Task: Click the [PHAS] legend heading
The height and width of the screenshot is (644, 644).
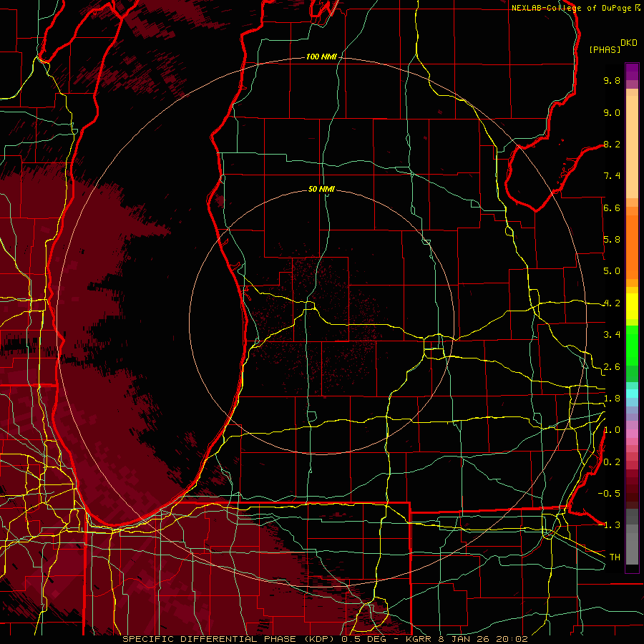Action: pyautogui.click(x=605, y=49)
